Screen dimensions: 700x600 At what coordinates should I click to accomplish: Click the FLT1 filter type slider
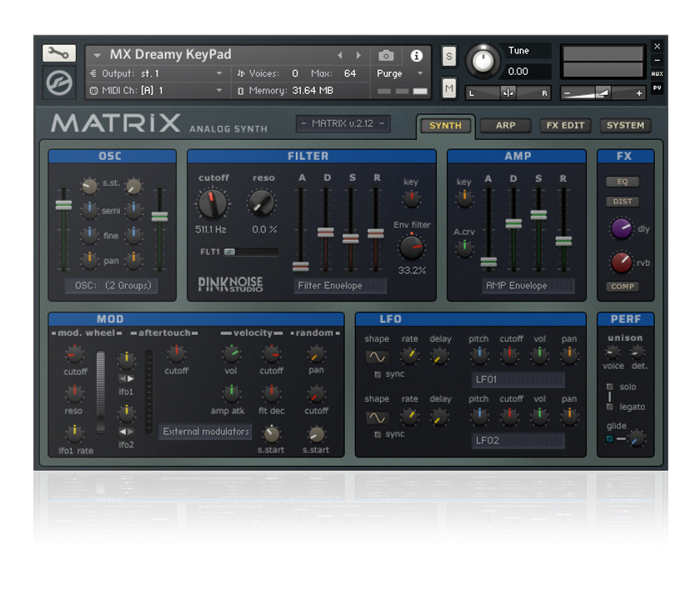252,252
